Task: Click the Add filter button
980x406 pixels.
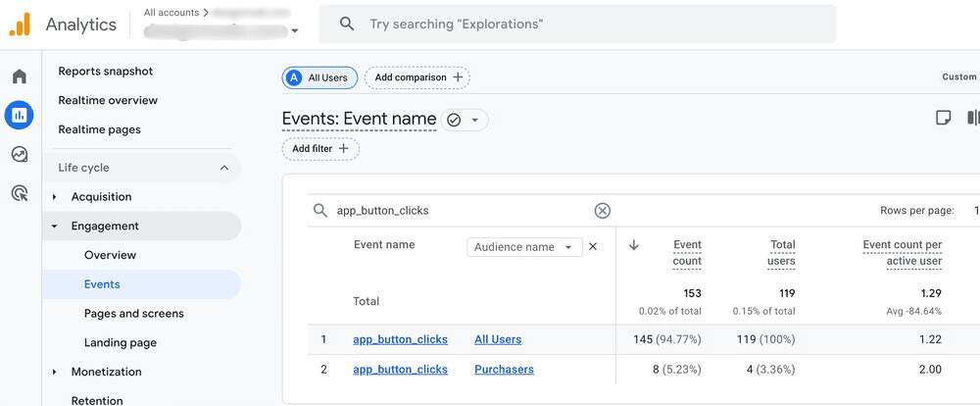Action: 320,149
